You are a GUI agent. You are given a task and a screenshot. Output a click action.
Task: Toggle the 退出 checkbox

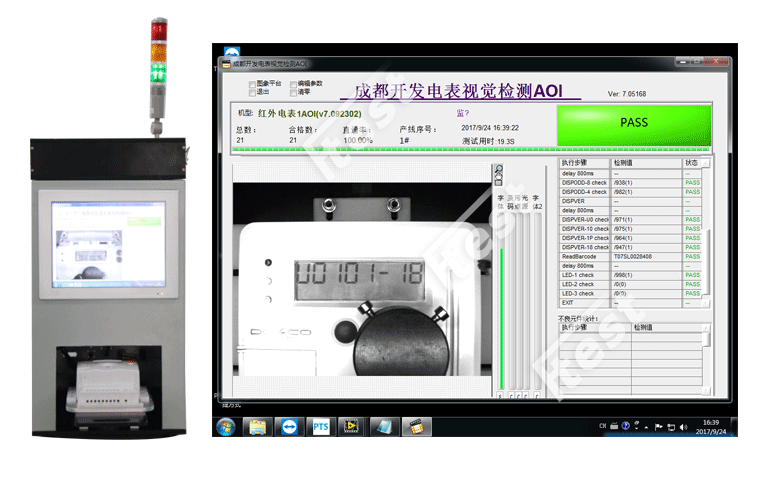tap(250, 91)
